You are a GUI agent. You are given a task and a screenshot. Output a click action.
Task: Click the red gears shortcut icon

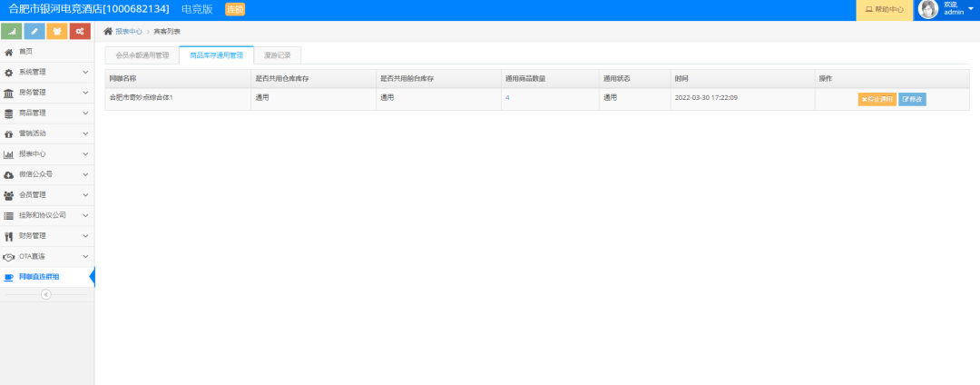coord(80,31)
